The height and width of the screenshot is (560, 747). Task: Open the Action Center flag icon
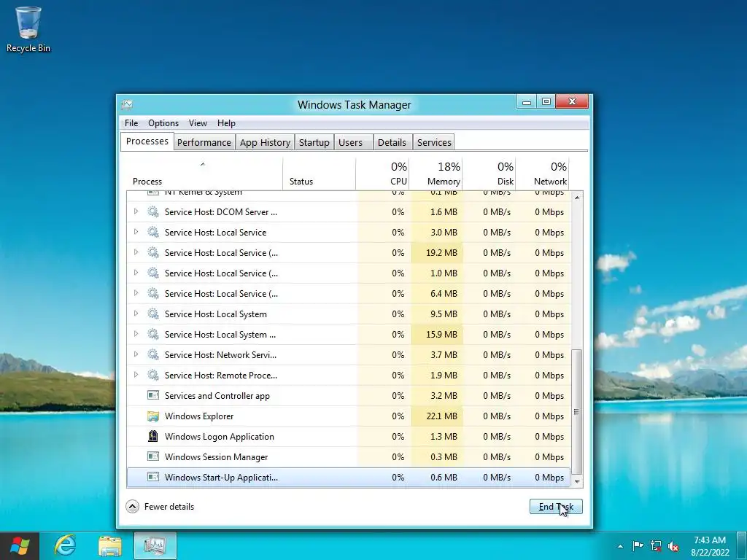pos(638,545)
